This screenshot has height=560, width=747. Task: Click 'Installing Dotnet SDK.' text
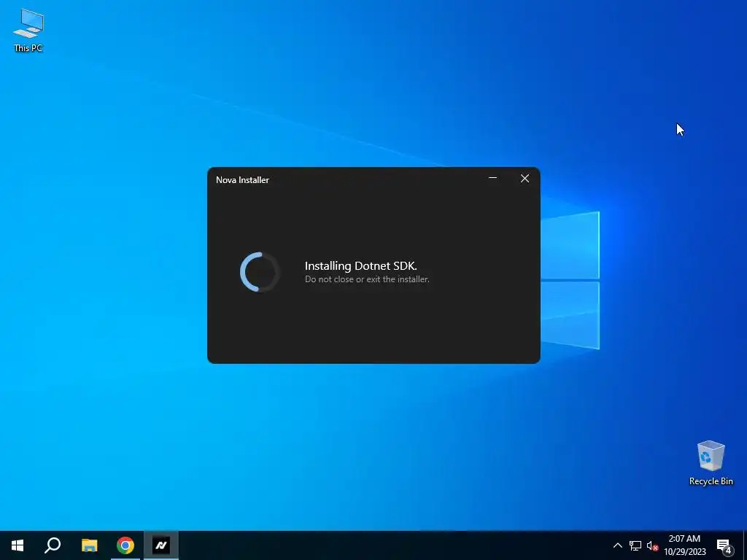360,265
